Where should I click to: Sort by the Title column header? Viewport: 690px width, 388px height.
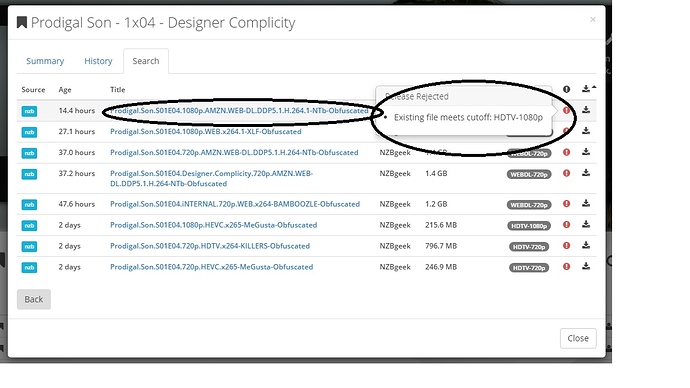coord(117,90)
